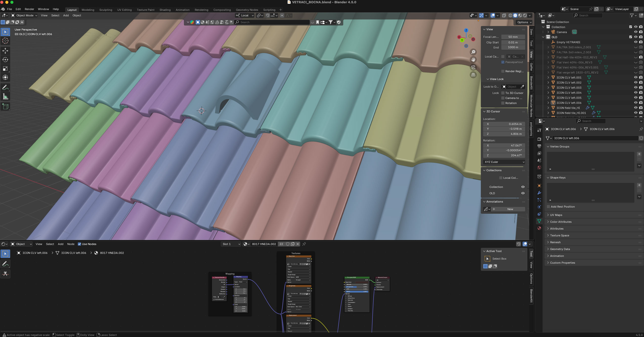Click New annotation button
This screenshot has height=337, width=644.
(x=510, y=209)
